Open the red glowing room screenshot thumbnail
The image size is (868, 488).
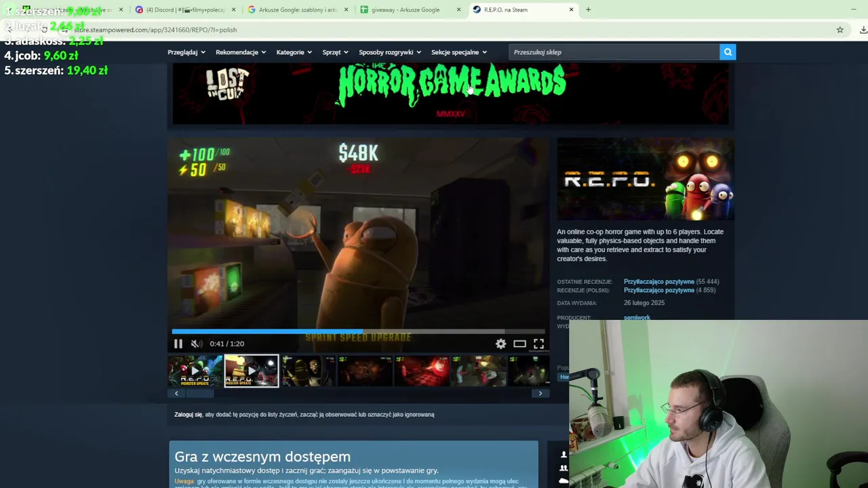click(422, 371)
